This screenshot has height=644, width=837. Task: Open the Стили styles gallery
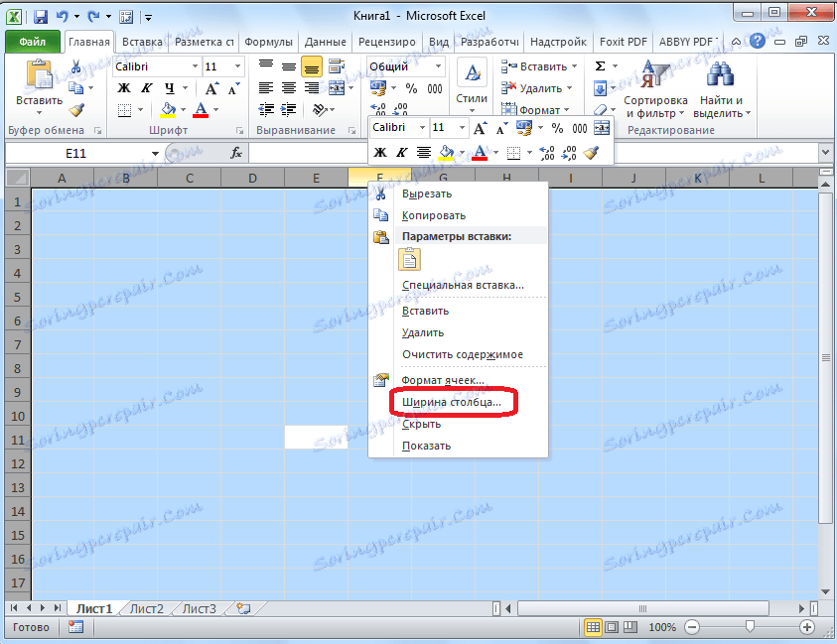[472, 86]
